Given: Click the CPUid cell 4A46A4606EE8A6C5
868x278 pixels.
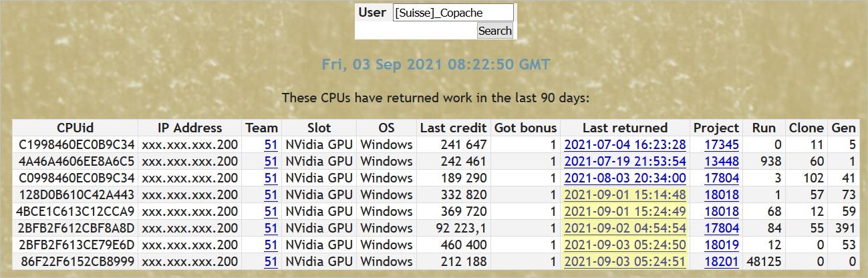Looking at the screenshot, I should pyautogui.click(x=77, y=161).
